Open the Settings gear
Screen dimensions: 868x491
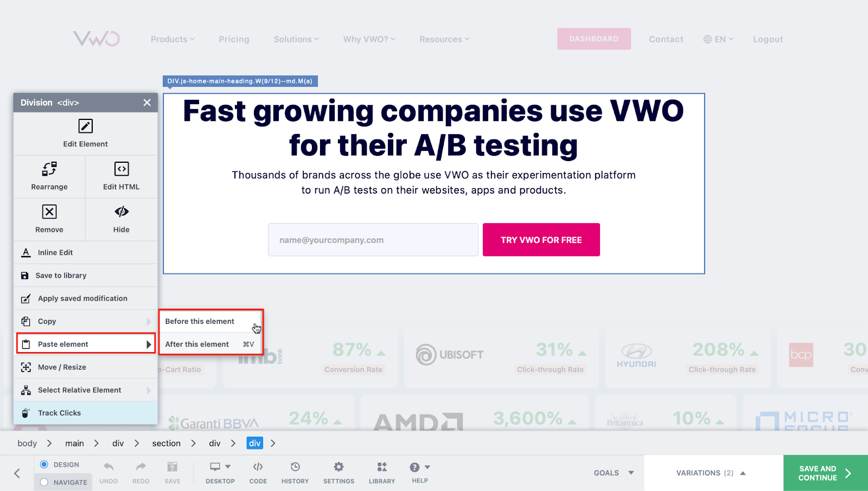339,467
